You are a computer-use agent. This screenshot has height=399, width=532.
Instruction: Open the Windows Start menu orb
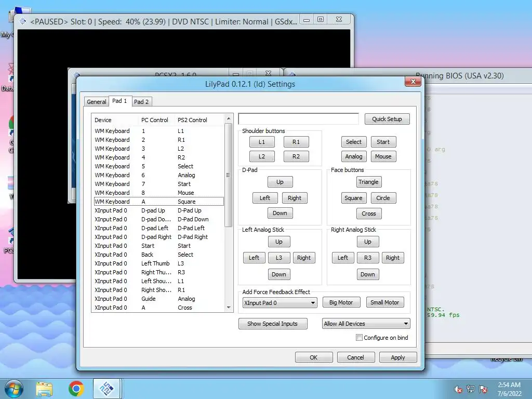pyautogui.click(x=14, y=389)
